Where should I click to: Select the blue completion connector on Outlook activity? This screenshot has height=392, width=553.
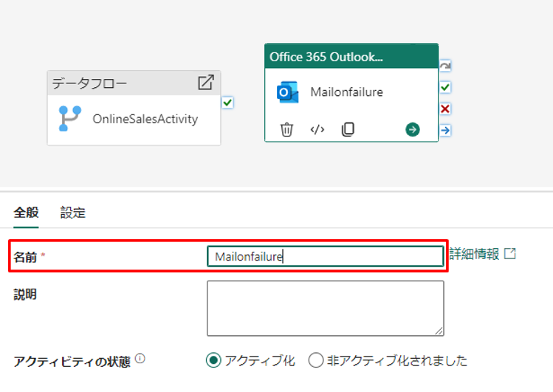click(445, 131)
